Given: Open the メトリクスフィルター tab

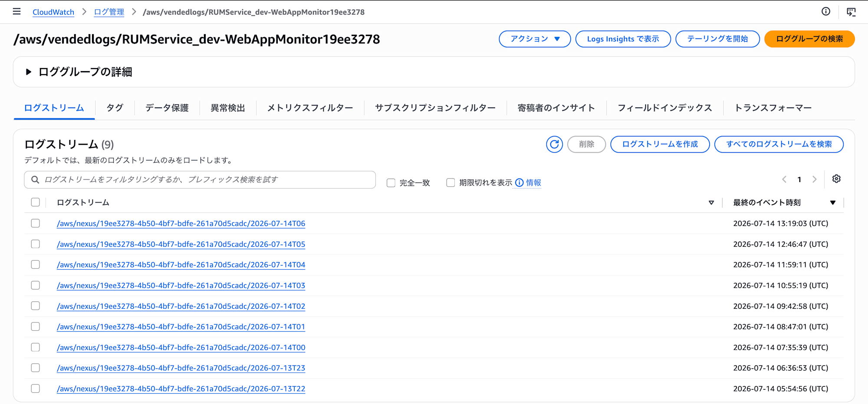Looking at the screenshot, I should coord(310,108).
